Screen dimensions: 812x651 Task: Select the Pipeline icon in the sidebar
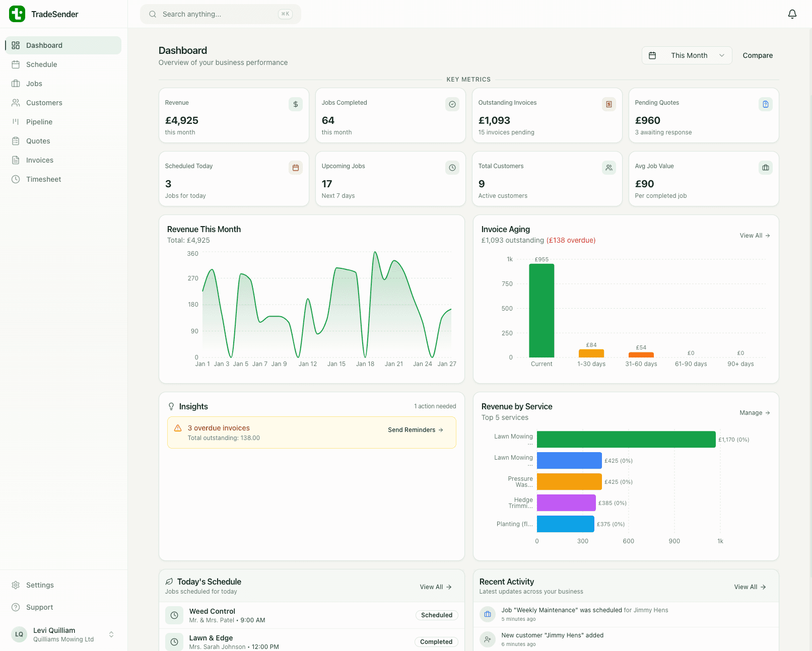click(16, 122)
